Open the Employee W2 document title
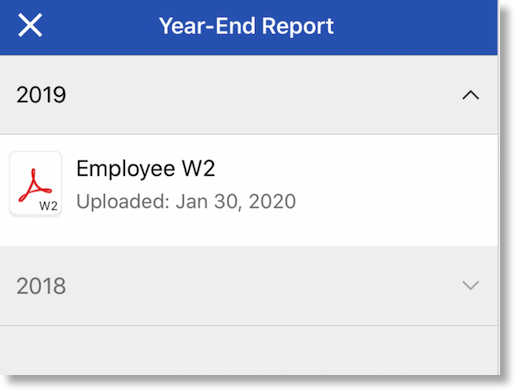This screenshot has height=391, width=516. click(x=146, y=169)
